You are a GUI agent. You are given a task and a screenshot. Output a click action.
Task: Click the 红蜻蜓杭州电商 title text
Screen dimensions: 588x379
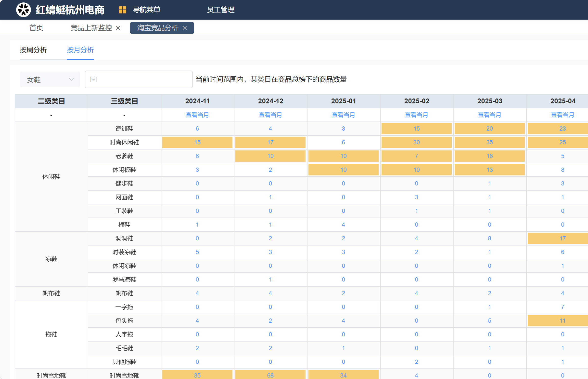[x=70, y=10]
